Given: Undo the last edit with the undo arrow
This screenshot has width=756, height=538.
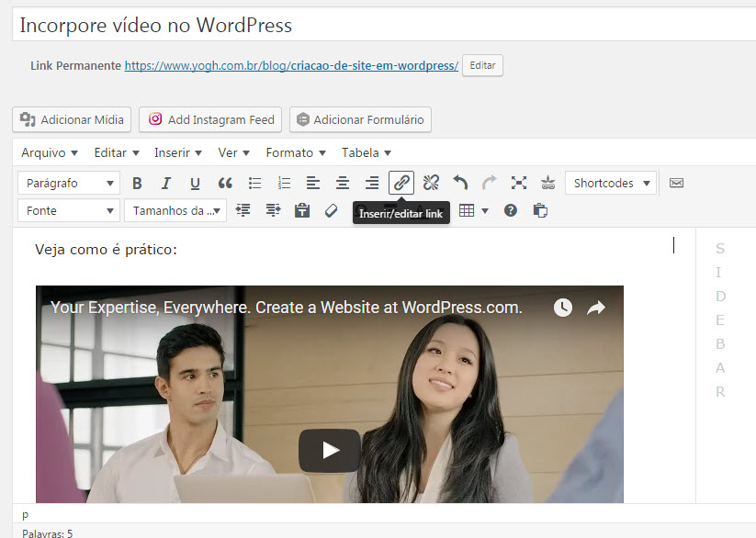Looking at the screenshot, I should [460, 184].
